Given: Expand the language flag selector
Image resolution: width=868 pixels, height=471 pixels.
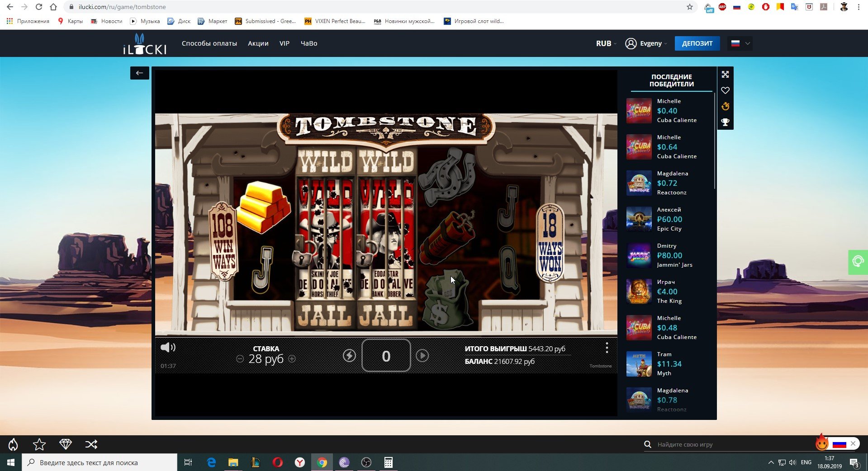Looking at the screenshot, I should (x=740, y=43).
